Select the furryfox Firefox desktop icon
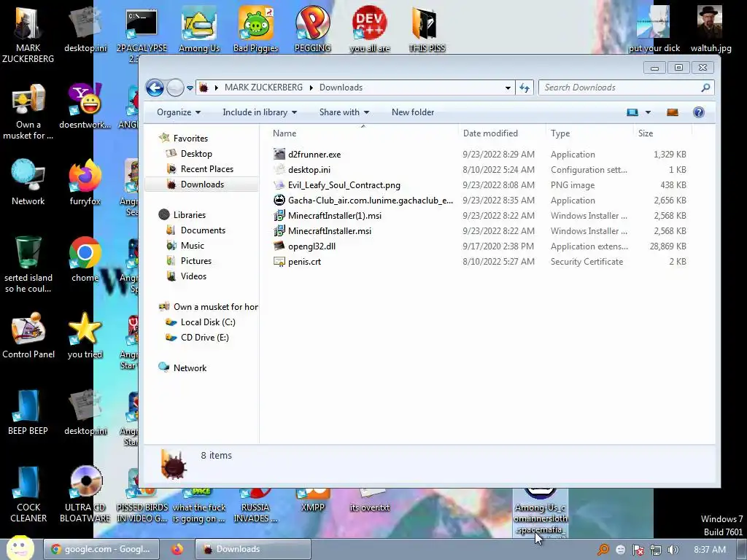The image size is (747, 560). [x=85, y=183]
